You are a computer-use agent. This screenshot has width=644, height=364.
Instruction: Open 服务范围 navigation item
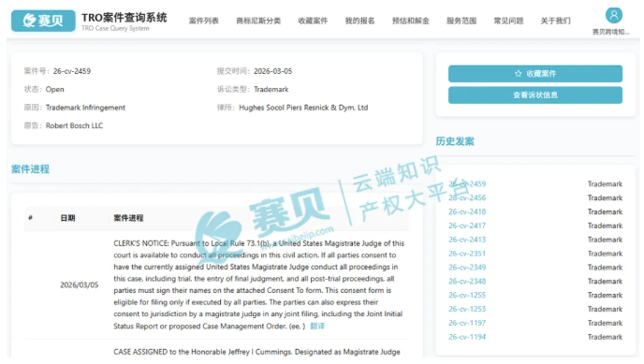coord(461,21)
